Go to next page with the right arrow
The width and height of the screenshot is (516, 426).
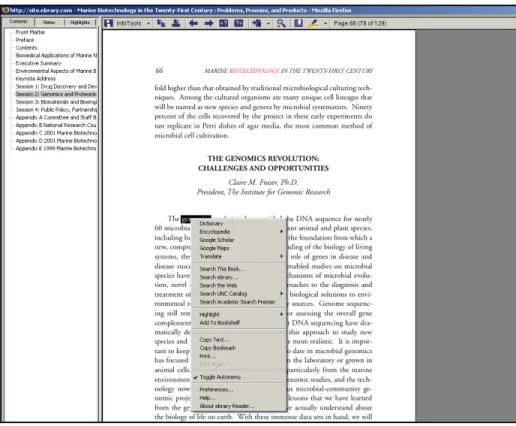click(209, 23)
